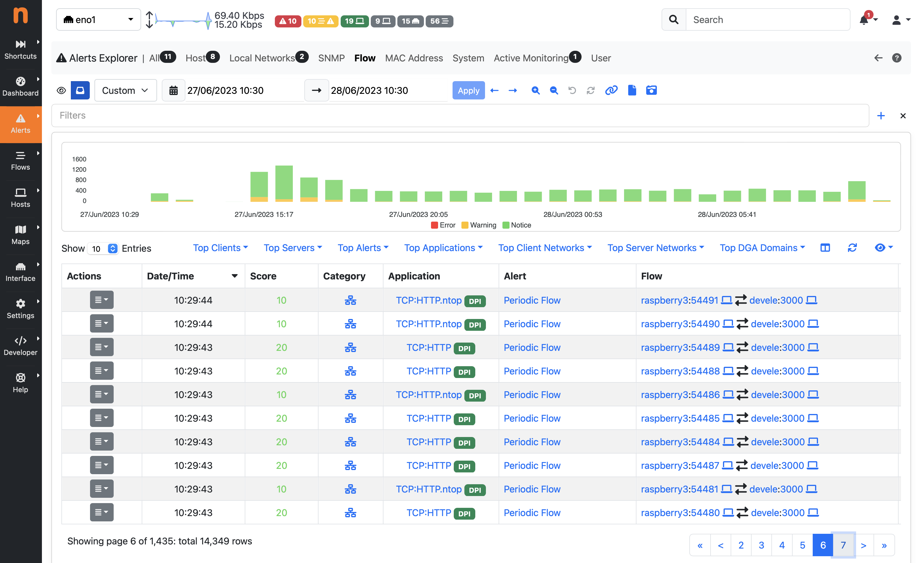Click the table columns layout icon
Image resolution: width=924 pixels, height=563 pixels.
[x=825, y=248]
